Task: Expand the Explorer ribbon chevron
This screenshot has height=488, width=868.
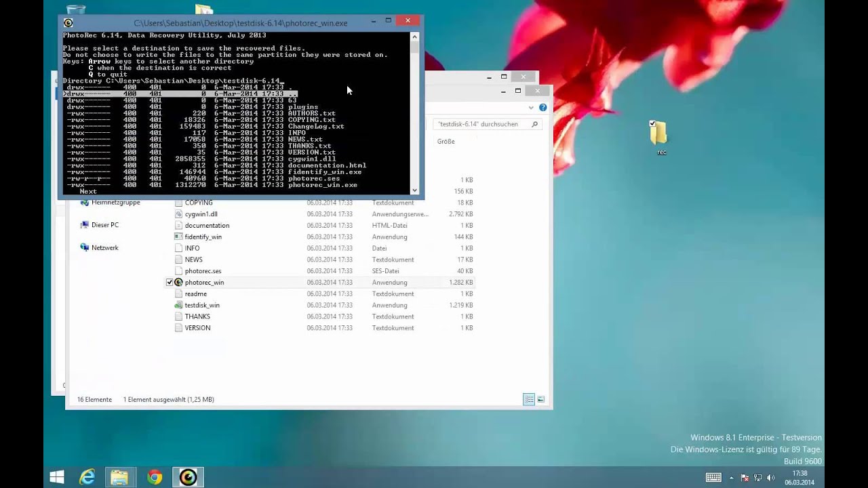Action: [531, 107]
